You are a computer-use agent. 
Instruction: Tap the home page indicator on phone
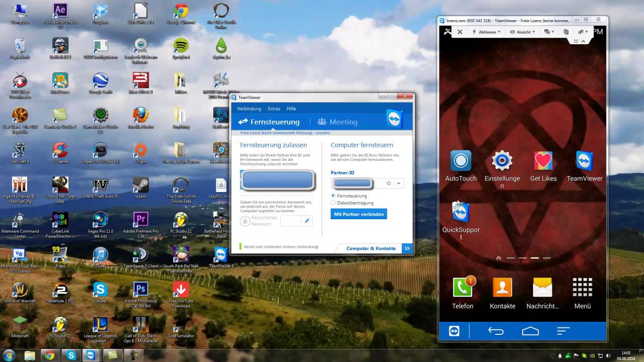[x=499, y=258]
